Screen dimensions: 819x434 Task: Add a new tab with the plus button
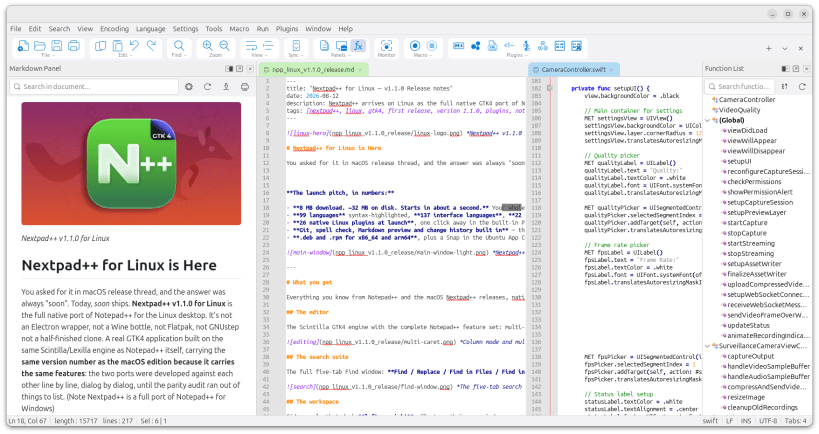pyautogui.click(x=768, y=49)
